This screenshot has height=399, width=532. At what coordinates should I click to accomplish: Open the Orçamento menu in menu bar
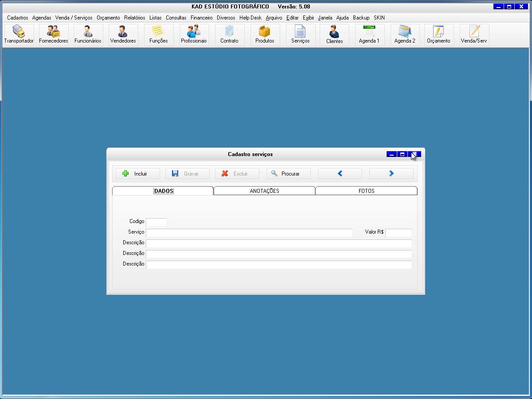(108, 18)
